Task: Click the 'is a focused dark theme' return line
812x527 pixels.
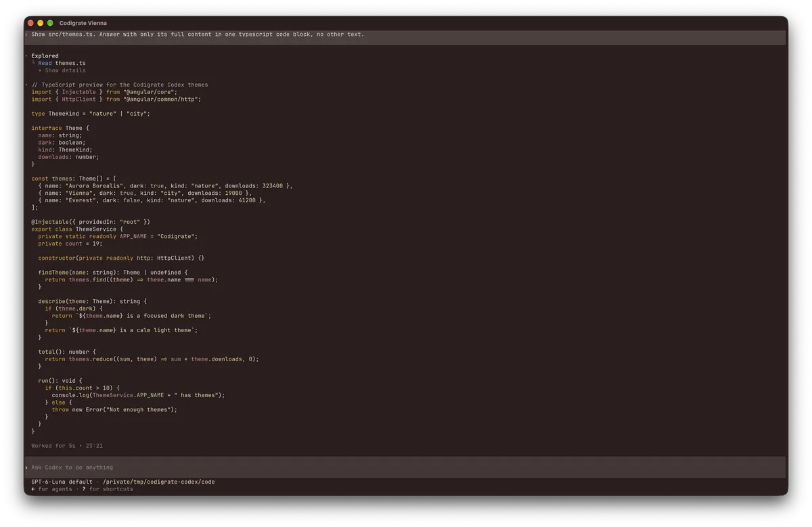Action: click(x=132, y=316)
